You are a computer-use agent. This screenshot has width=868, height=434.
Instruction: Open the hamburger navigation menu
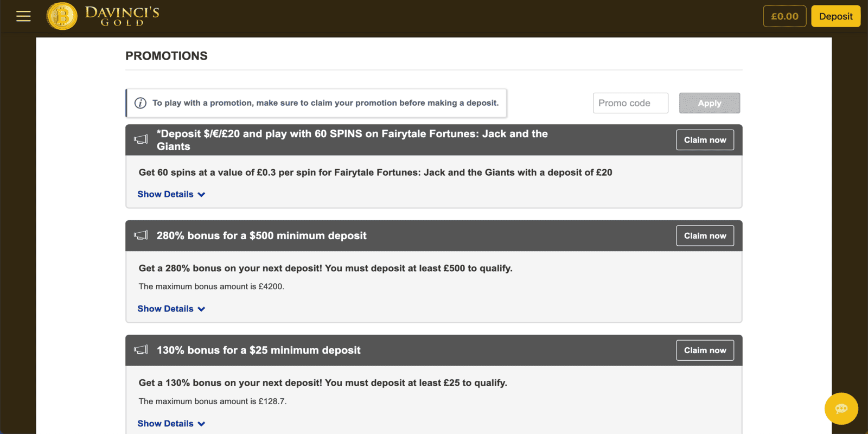tap(23, 16)
